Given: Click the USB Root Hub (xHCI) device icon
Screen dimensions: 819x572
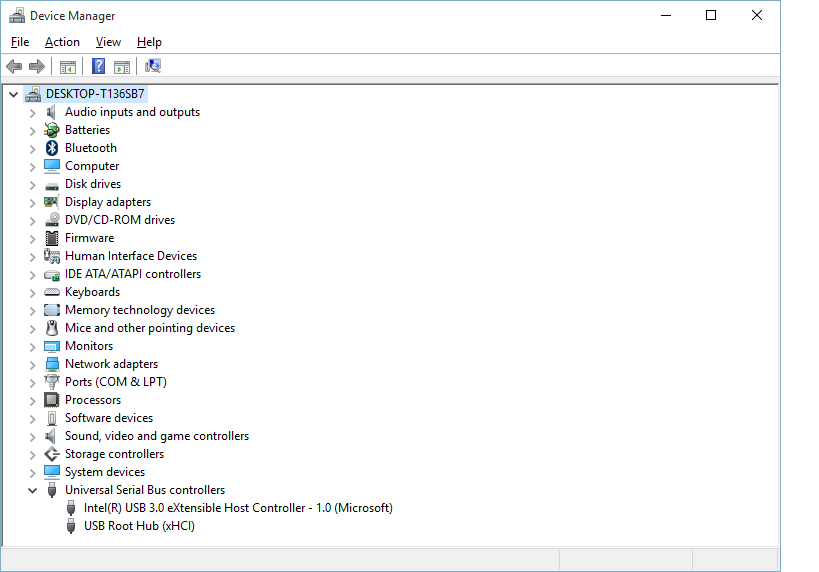Looking at the screenshot, I should [71, 526].
